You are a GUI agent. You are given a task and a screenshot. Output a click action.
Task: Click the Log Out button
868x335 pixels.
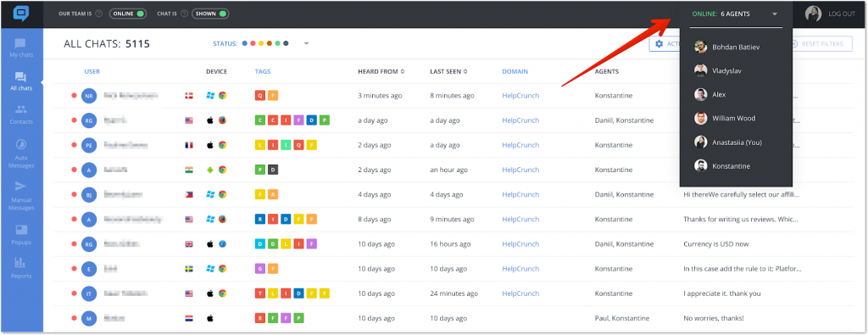[x=842, y=14]
